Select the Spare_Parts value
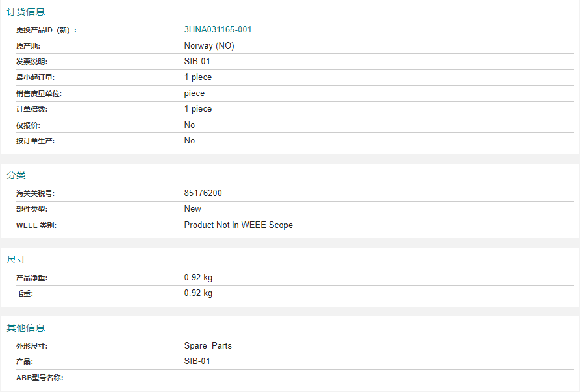The width and height of the screenshot is (580, 392). click(x=208, y=345)
